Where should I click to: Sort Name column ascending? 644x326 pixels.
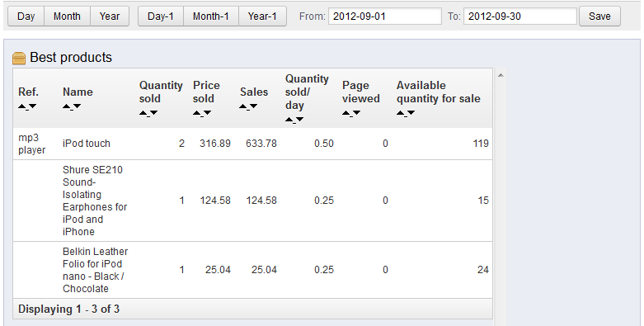click(66, 106)
